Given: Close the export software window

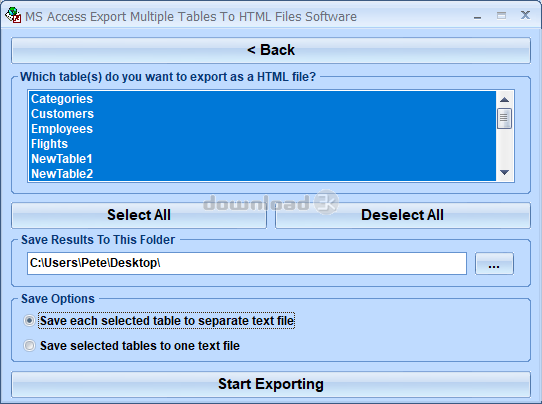Looking at the screenshot, I should (x=525, y=15).
